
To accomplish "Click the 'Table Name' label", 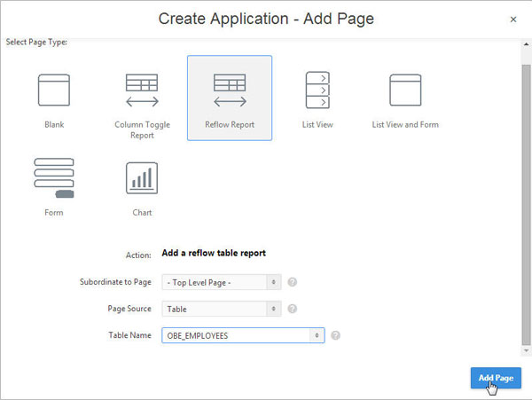I will (x=130, y=335).
